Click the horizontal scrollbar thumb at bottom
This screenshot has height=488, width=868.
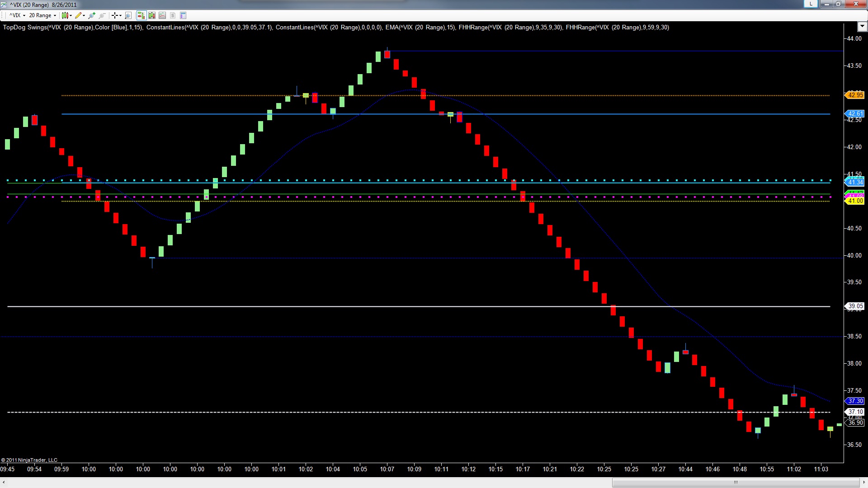point(736,482)
